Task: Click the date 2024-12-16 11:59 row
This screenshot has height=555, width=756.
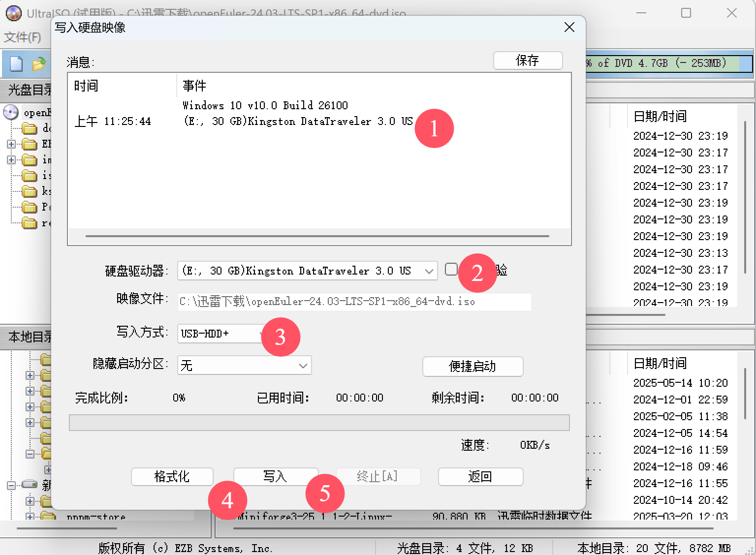Action: tap(681, 450)
